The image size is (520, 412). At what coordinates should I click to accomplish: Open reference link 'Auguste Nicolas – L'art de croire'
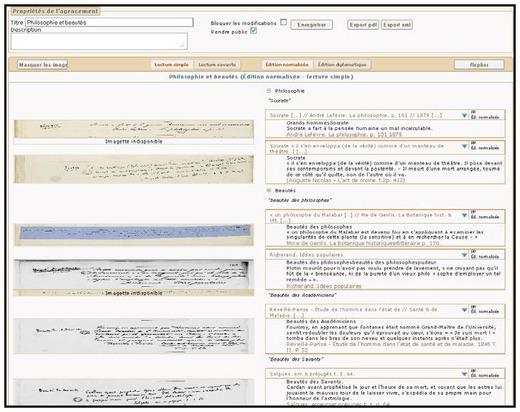click(x=346, y=180)
